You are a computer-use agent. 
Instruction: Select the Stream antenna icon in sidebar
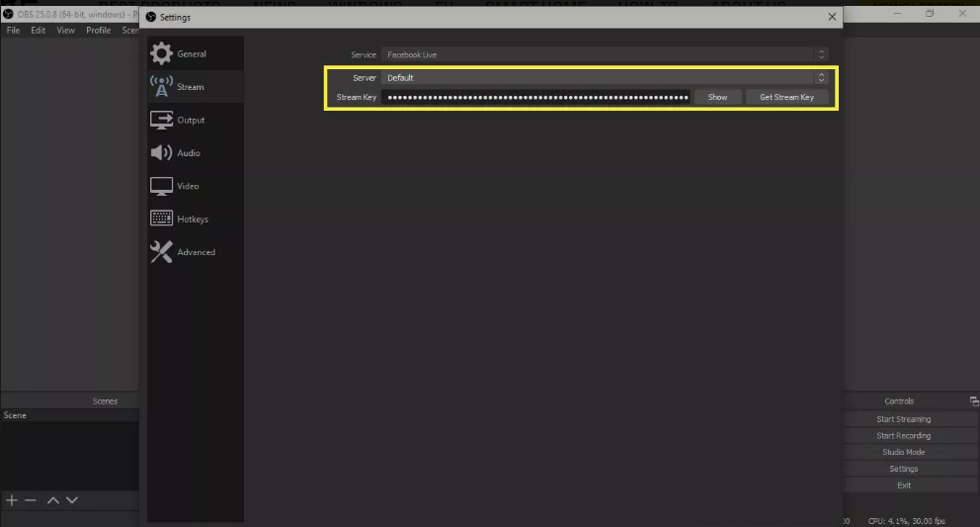161,86
